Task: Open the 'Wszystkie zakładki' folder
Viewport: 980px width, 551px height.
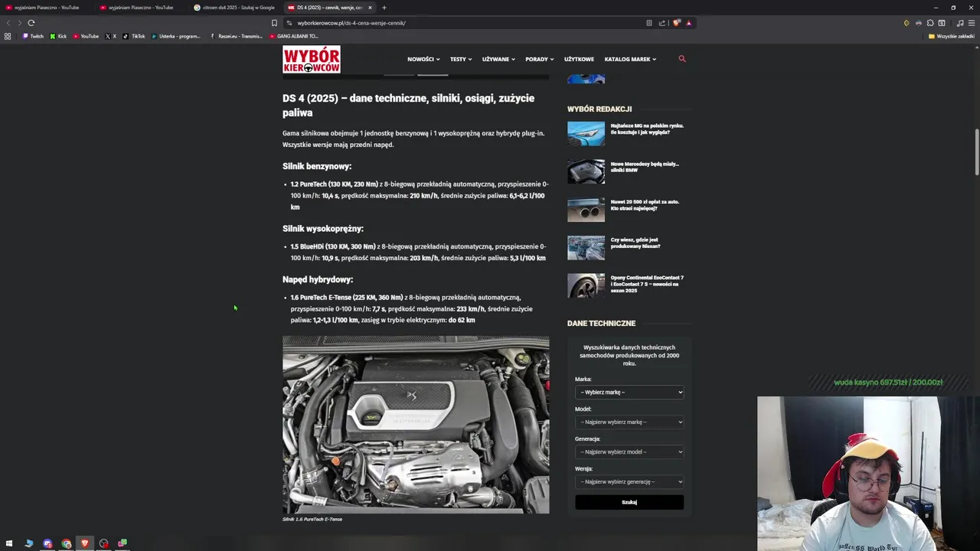Action: point(951,36)
